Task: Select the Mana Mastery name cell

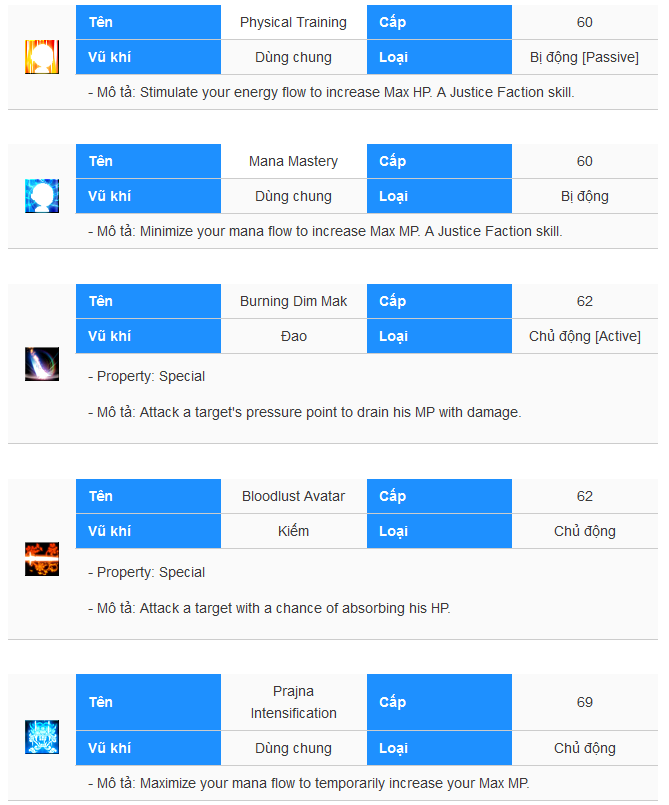Action: [294, 161]
